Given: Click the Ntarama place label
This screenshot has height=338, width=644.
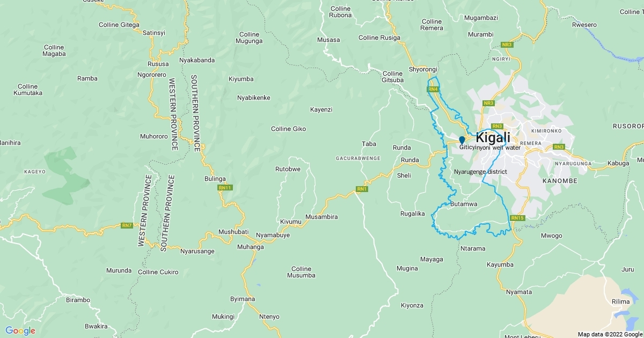Looking at the screenshot, I should tap(473, 248).
